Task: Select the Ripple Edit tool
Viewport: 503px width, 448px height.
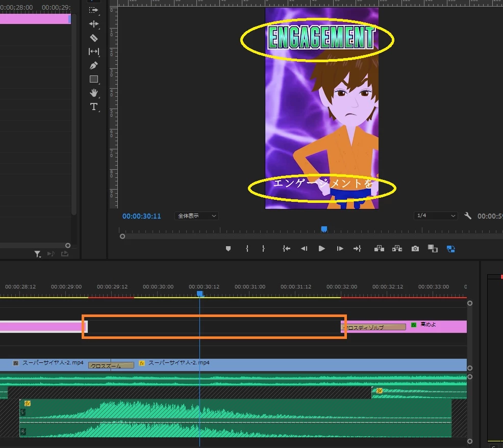Action: (94, 24)
